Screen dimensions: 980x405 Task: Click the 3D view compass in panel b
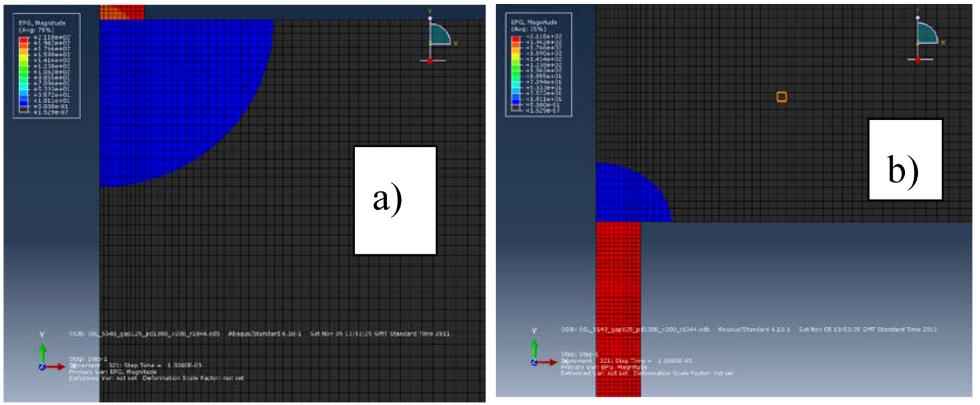(926, 33)
